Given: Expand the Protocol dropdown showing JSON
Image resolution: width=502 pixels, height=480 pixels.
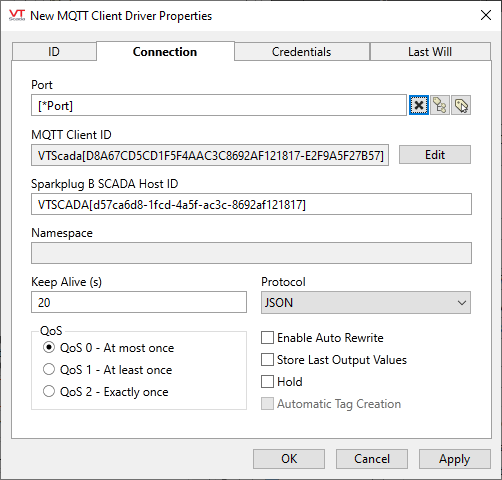Looking at the screenshot, I should click(366, 303).
